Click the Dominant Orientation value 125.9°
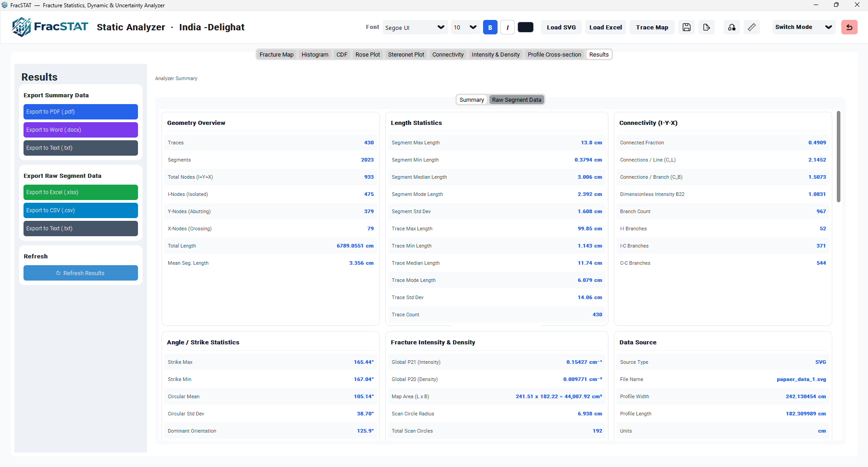868x467 pixels. [365, 431]
